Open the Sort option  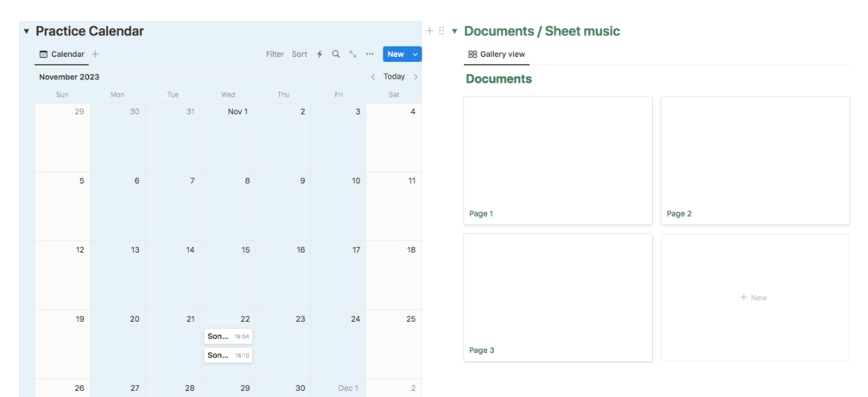[300, 54]
